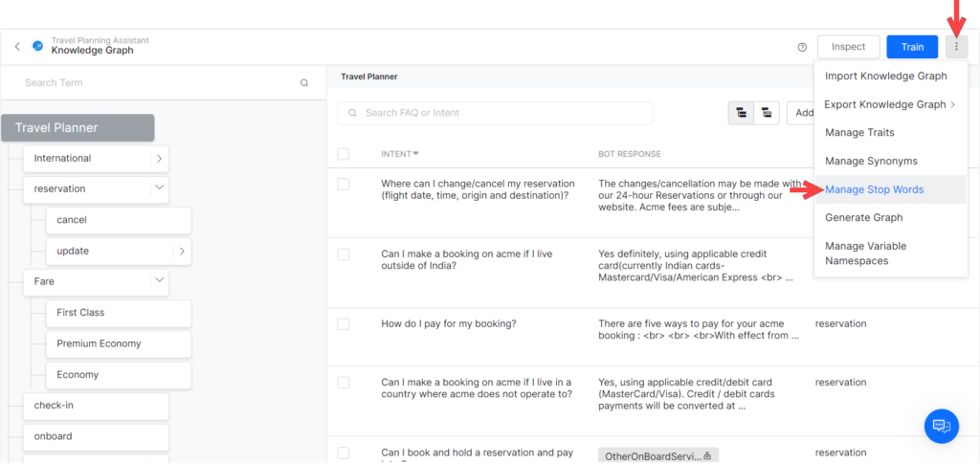Switch to the second tree view icon
The height and width of the screenshot is (464, 980).
pos(767,113)
